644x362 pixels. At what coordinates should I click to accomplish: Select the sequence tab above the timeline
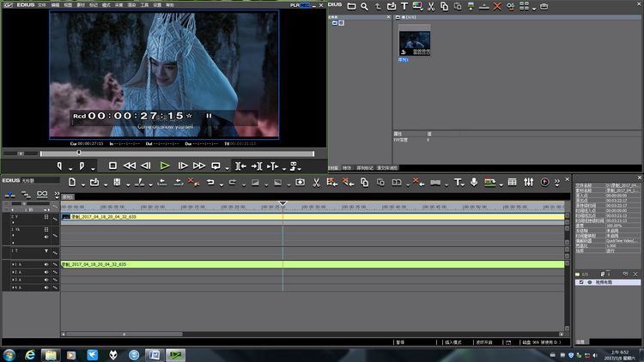pyautogui.click(x=68, y=197)
